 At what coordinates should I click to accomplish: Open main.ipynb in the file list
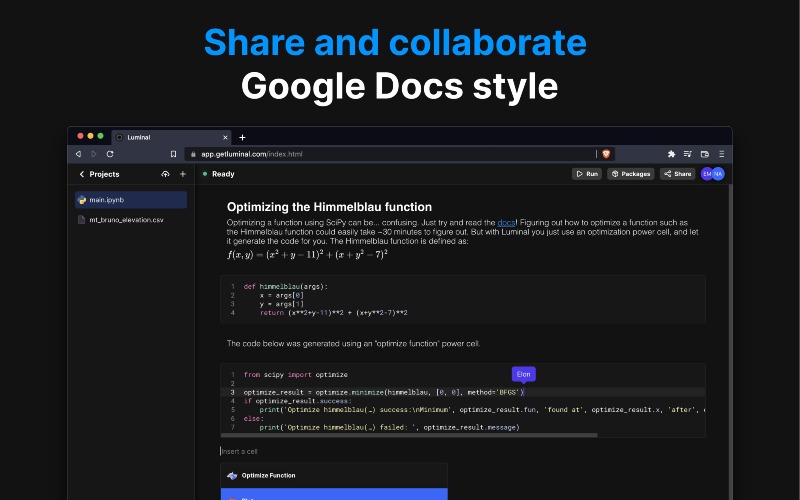131,200
